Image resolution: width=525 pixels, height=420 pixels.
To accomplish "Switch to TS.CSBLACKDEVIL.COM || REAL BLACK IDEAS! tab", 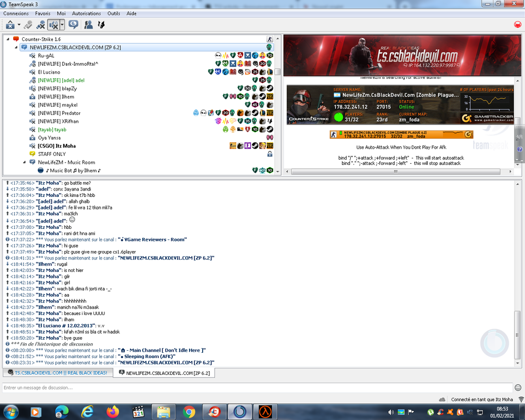I will click(x=58, y=373).
